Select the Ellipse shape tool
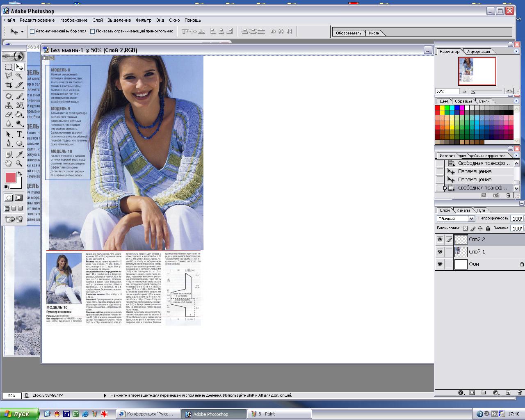The height and width of the screenshot is (420, 525). pyautogui.click(x=19, y=143)
